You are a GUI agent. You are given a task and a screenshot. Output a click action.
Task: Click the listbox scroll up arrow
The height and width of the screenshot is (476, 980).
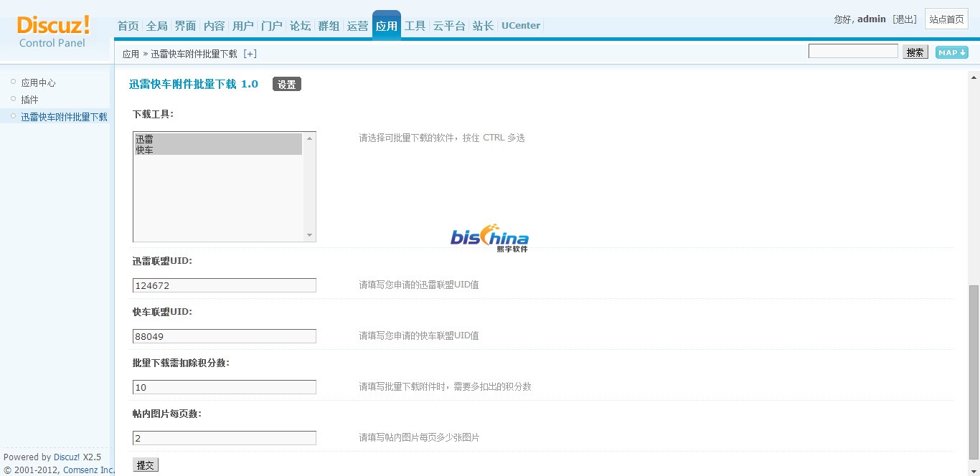(309, 138)
